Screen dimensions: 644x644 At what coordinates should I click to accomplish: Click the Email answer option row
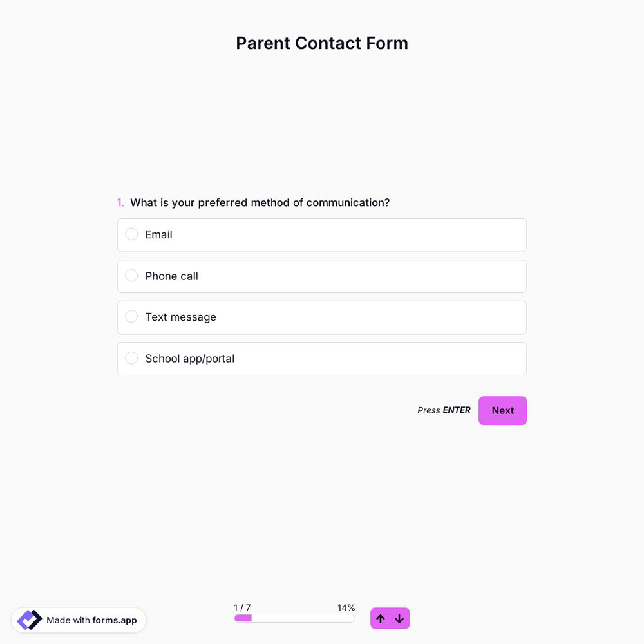tap(322, 235)
